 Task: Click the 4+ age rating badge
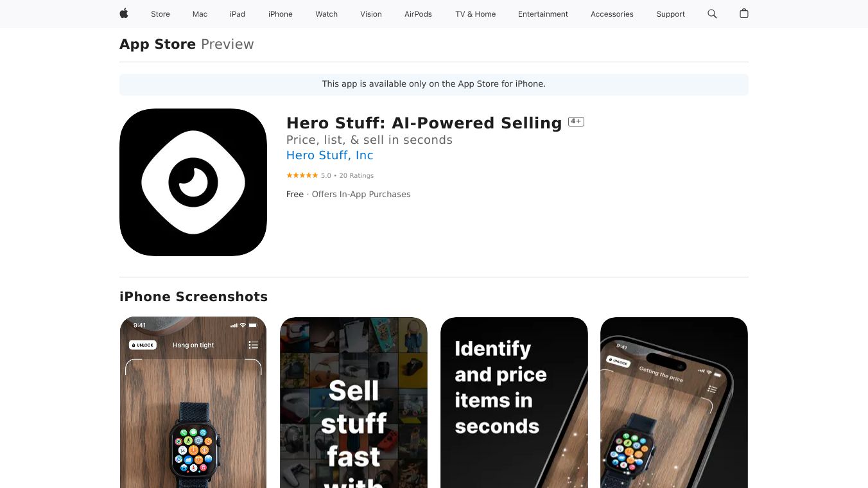click(x=576, y=121)
